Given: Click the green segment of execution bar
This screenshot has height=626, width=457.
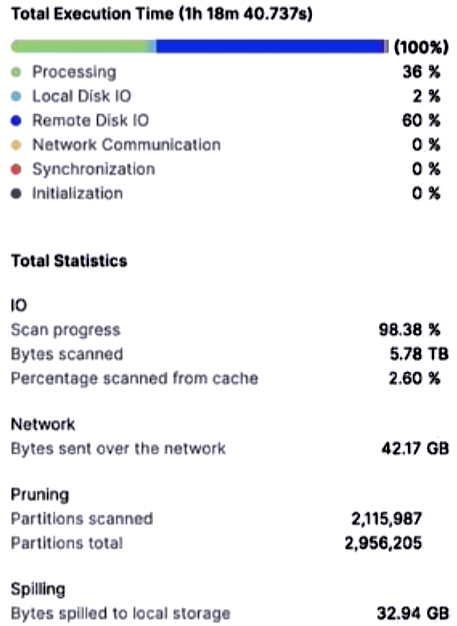Looking at the screenshot, I should pos(80,46).
